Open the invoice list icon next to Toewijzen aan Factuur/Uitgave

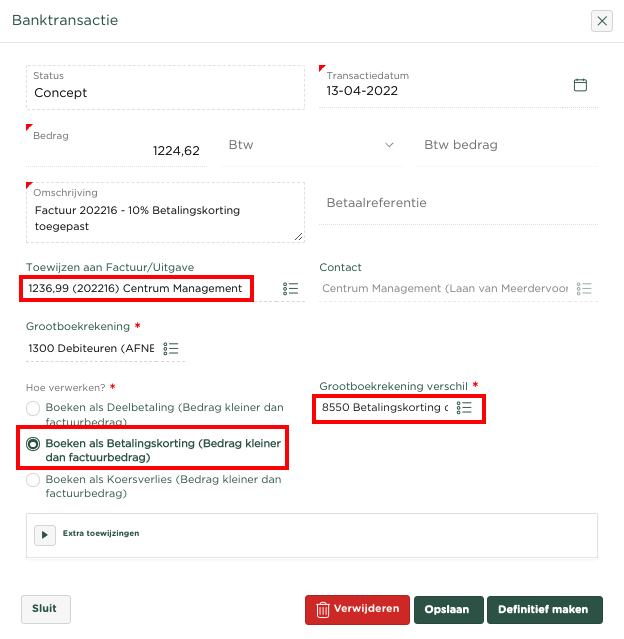click(290, 289)
